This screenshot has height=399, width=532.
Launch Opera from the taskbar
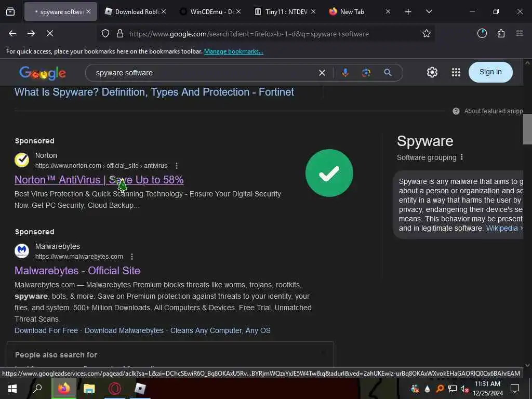point(115,389)
